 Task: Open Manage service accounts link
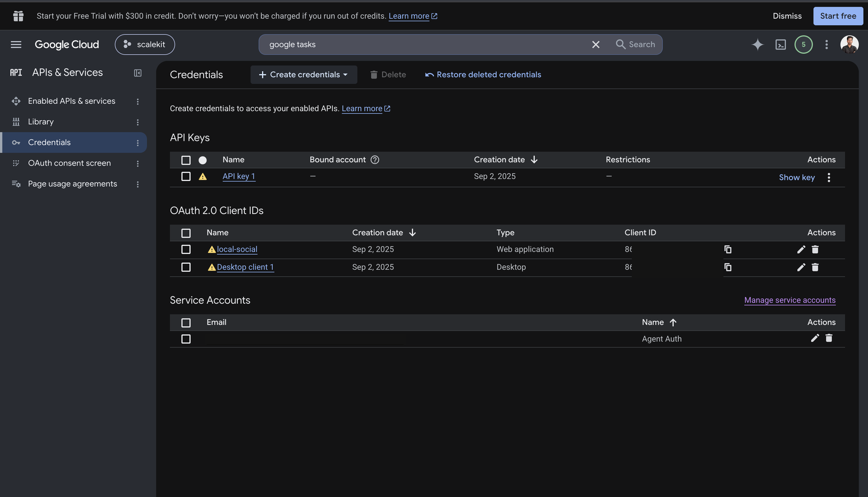pyautogui.click(x=789, y=300)
